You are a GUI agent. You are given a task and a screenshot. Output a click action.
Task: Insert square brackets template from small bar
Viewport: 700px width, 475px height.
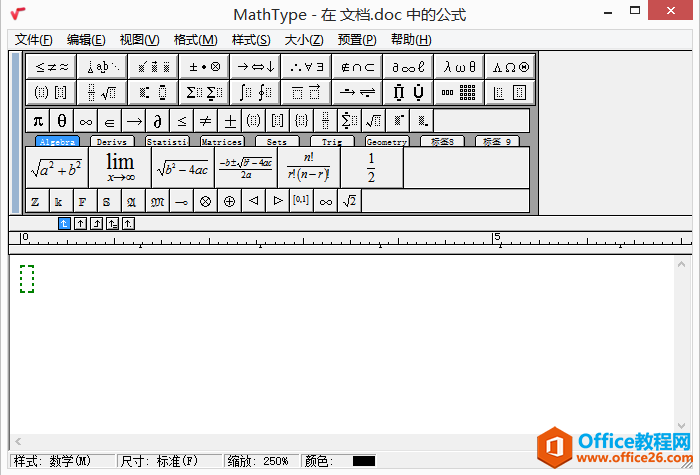tap(277, 121)
